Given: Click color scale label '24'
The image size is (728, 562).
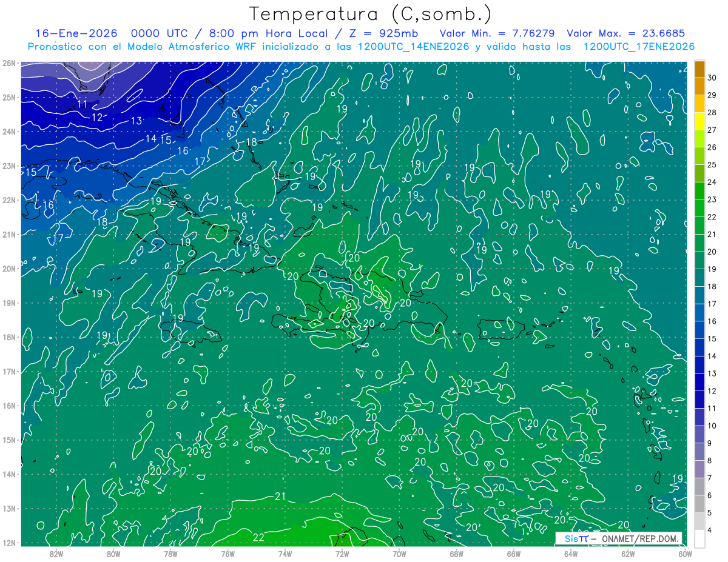Looking at the screenshot, I should click(712, 182).
